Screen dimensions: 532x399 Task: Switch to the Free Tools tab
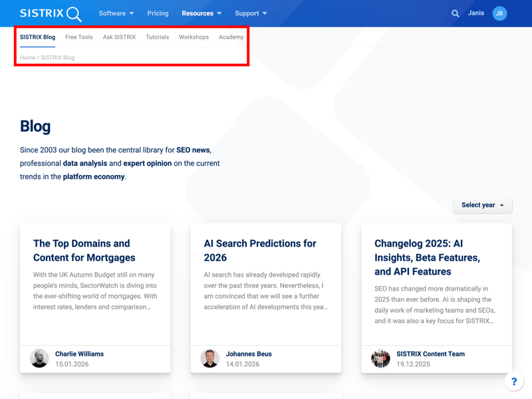[79, 37]
